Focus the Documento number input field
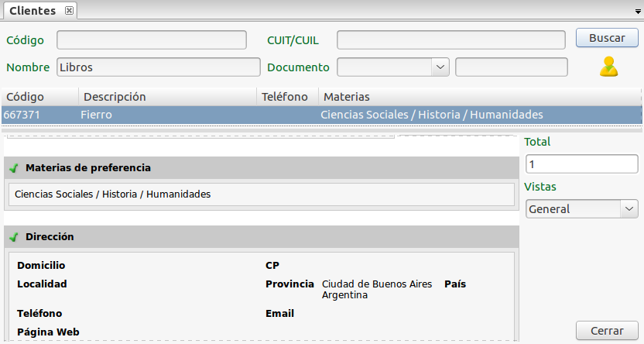Screen dimensions: 644x344 (x=512, y=67)
